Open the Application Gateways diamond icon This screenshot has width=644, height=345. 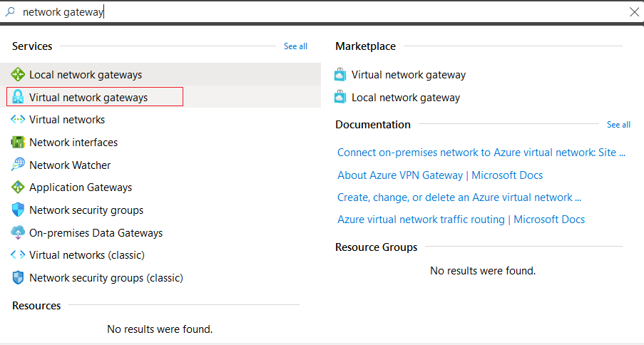18,187
